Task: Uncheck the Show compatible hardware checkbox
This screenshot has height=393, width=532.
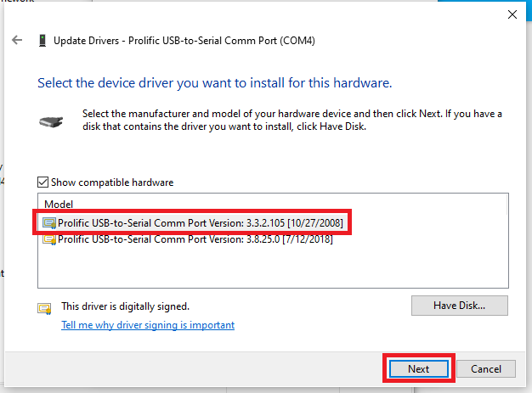Action: point(43,182)
